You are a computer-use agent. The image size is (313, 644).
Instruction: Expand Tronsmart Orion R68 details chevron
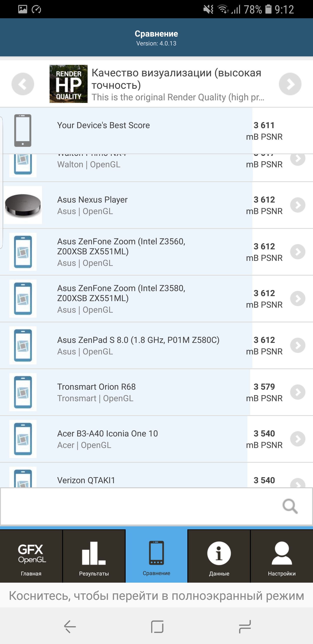[x=298, y=392]
